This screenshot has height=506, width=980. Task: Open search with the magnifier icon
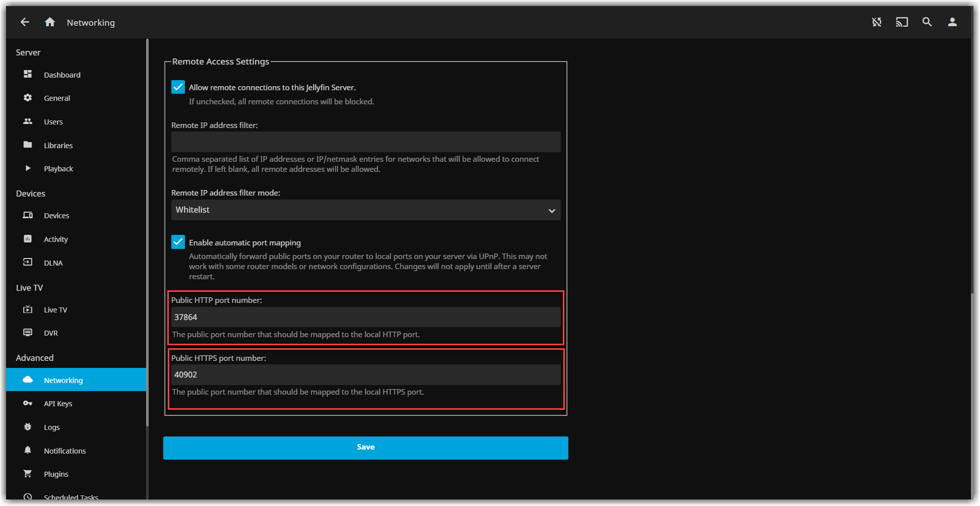pyautogui.click(x=927, y=22)
